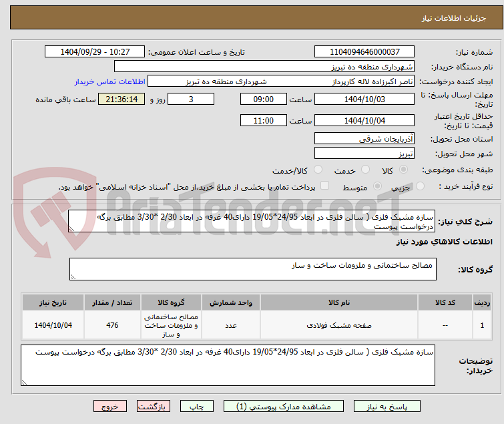
Task: Open اطلاعات تماس خریدار link
Action: tap(110, 81)
